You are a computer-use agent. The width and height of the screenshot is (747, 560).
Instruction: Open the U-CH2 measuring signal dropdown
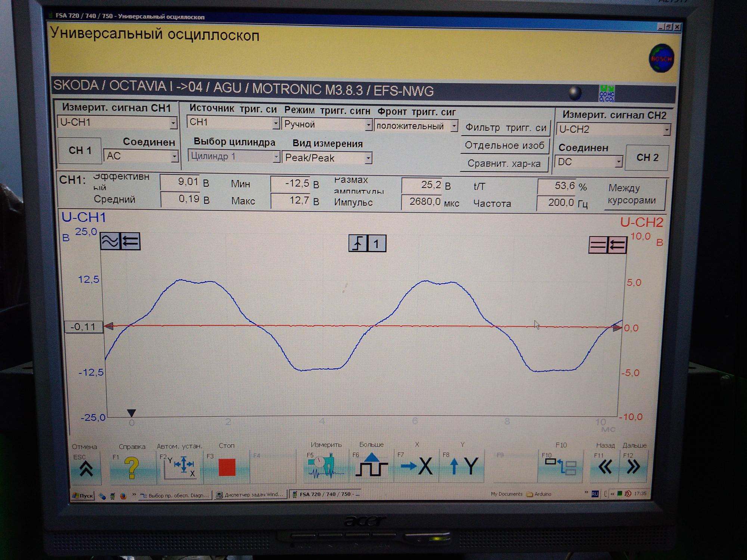point(613,130)
